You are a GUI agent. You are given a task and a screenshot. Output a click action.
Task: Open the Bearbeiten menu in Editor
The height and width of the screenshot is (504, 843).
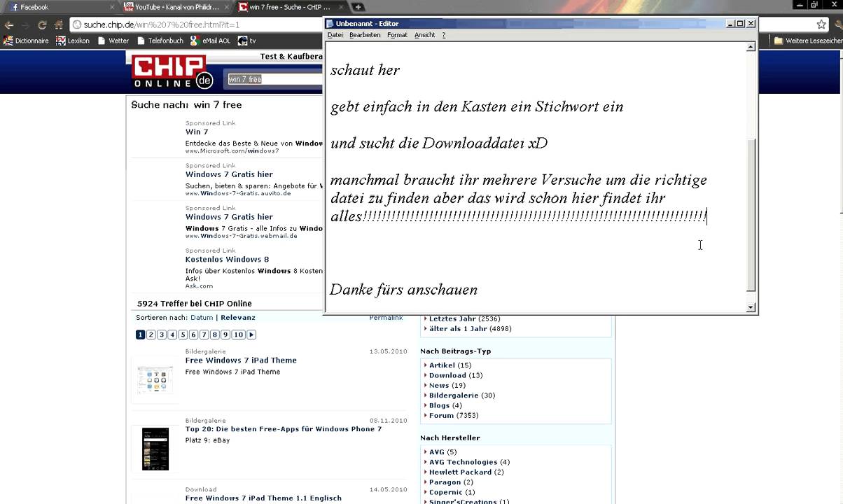(x=365, y=35)
